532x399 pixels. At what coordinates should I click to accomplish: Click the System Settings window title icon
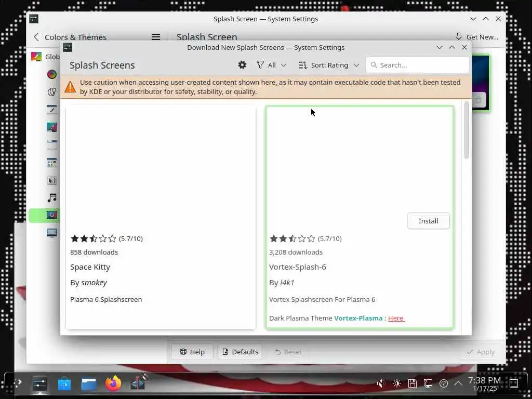[x=34, y=19]
